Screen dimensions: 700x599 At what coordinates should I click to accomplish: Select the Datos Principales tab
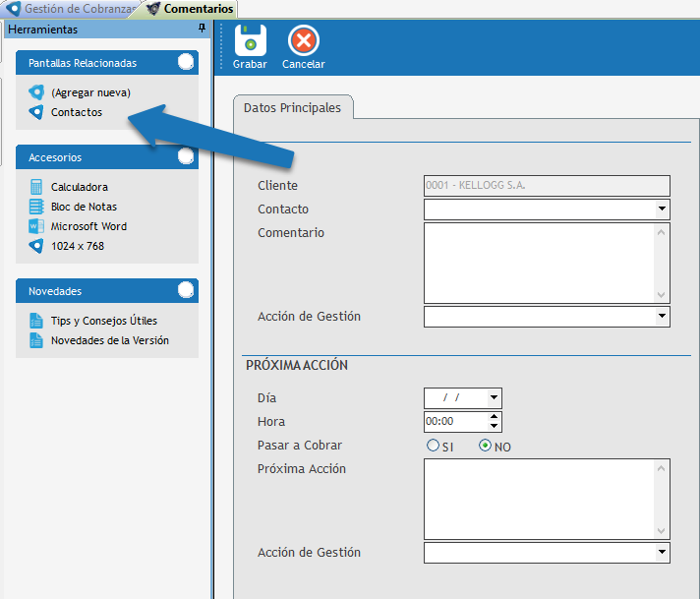click(292, 108)
